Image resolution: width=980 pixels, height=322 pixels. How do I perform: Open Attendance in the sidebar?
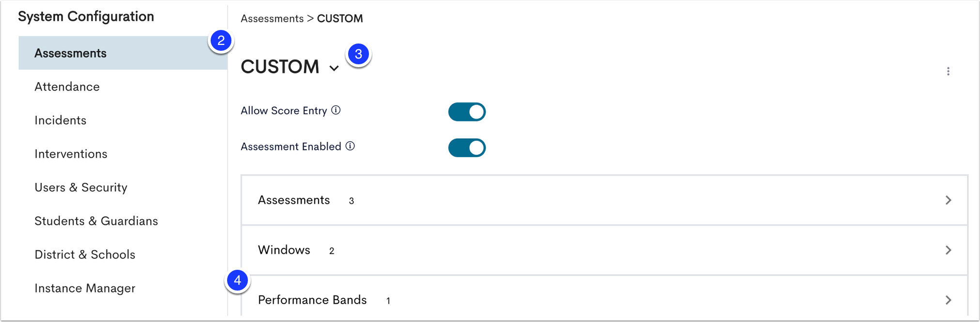[x=67, y=87]
